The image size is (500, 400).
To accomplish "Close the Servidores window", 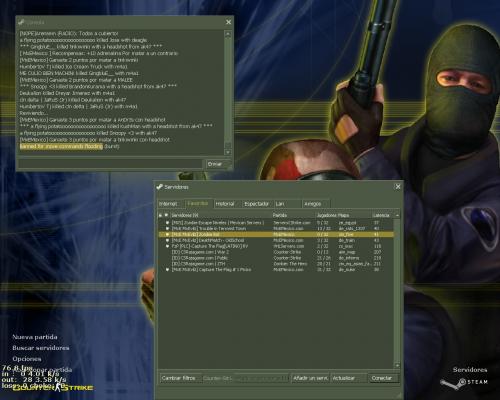I will [x=398, y=187].
